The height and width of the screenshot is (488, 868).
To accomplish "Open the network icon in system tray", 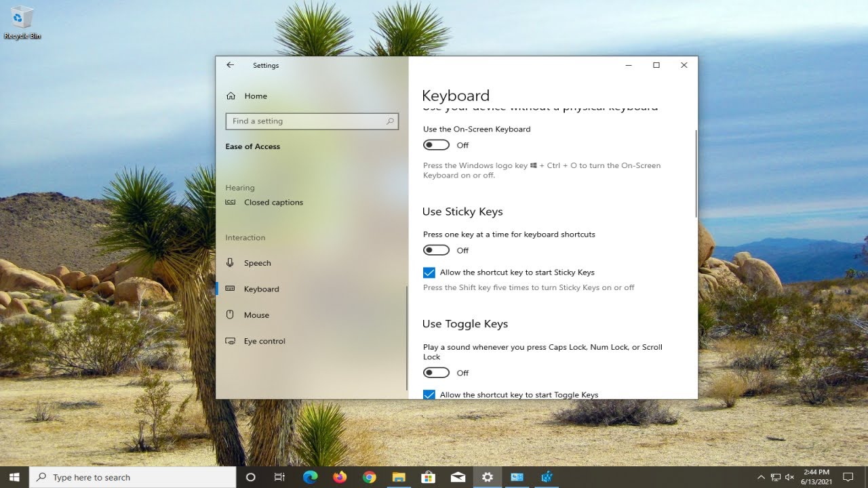I will [776, 477].
